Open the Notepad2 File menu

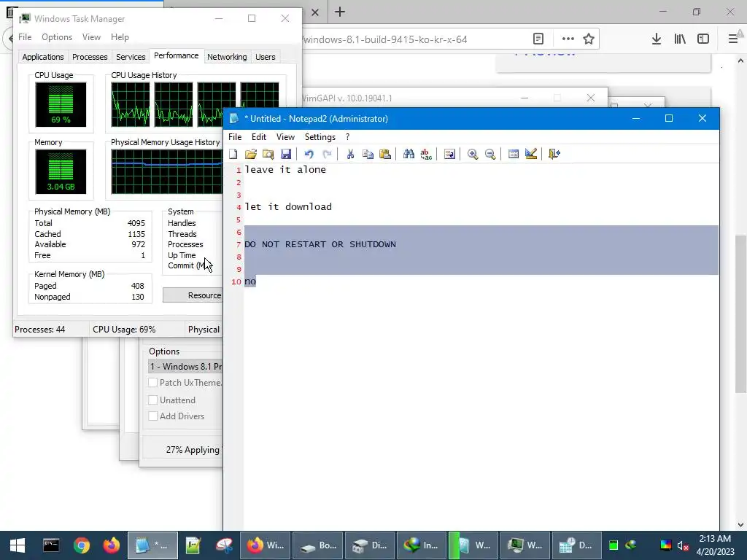[235, 137]
